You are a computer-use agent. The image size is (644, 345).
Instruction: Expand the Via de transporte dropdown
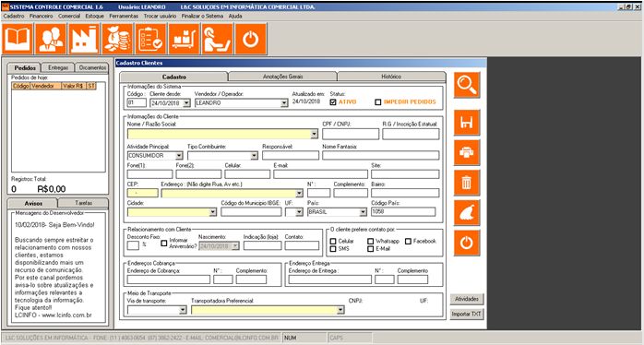pos(183,310)
